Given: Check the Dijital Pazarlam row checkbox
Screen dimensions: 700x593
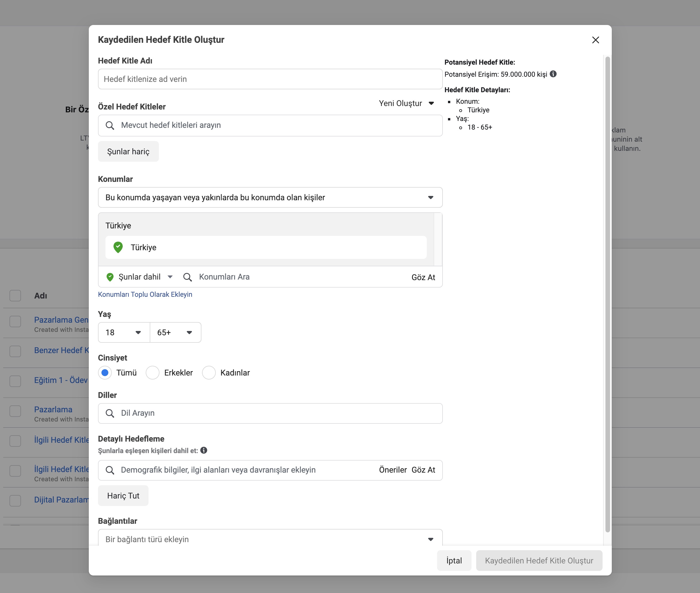Looking at the screenshot, I should 15,500.
